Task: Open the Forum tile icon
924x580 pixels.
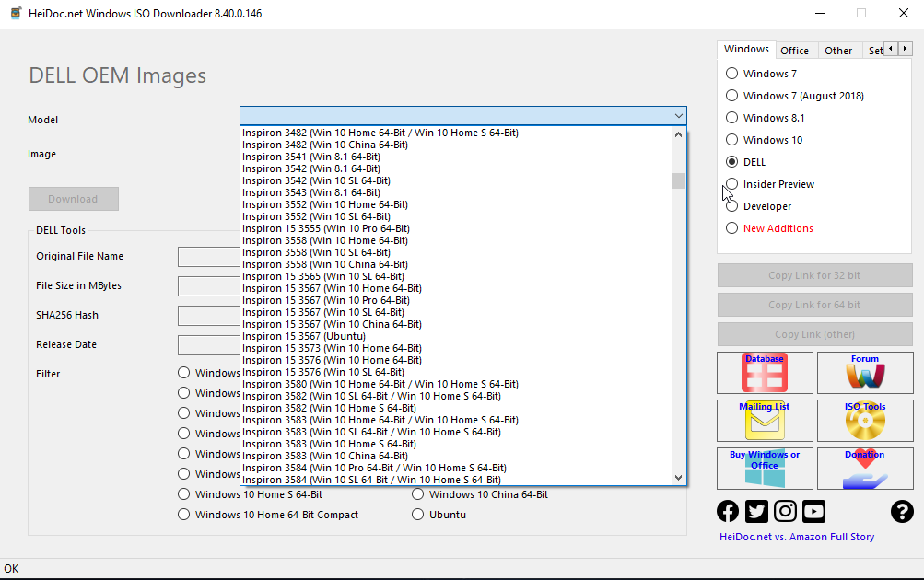Action: point(865,373)
